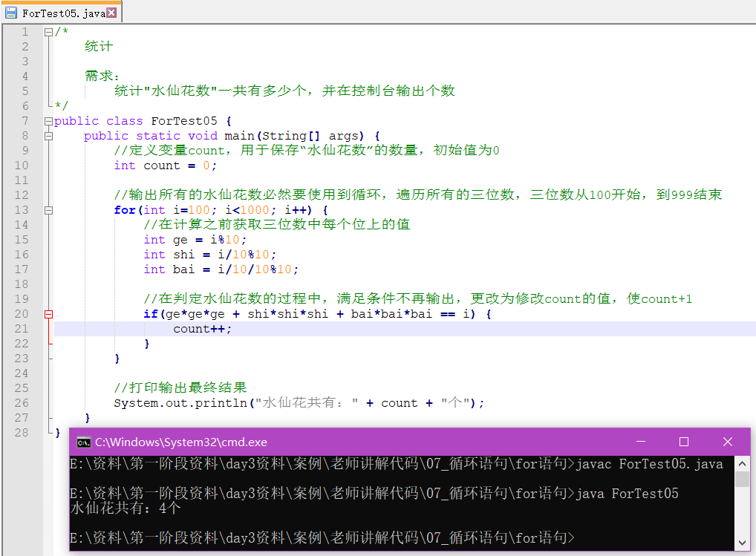Click the '//打印输出最终结果' comment line

pyautogui.click(x=180, y=387)
